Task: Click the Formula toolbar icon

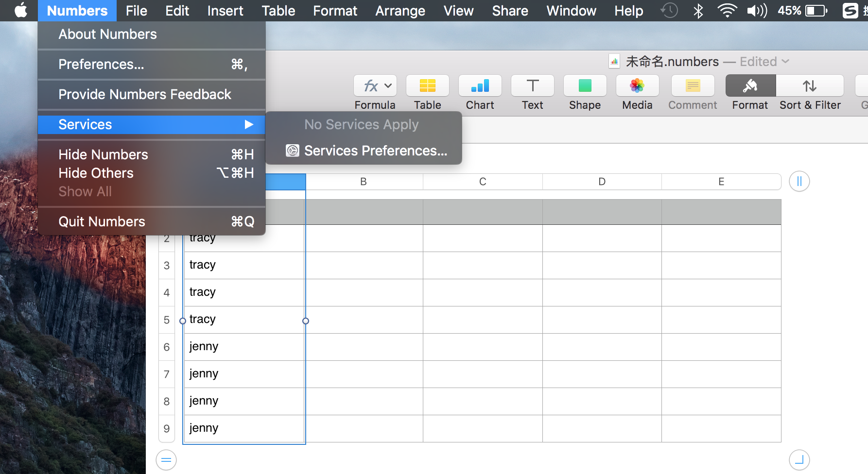Action: [375, 86]
